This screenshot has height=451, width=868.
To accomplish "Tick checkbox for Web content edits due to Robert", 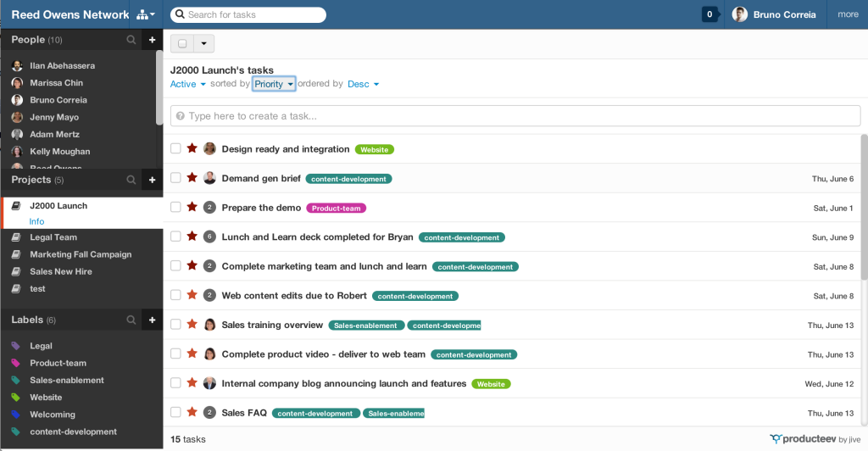I will [175, 295].
